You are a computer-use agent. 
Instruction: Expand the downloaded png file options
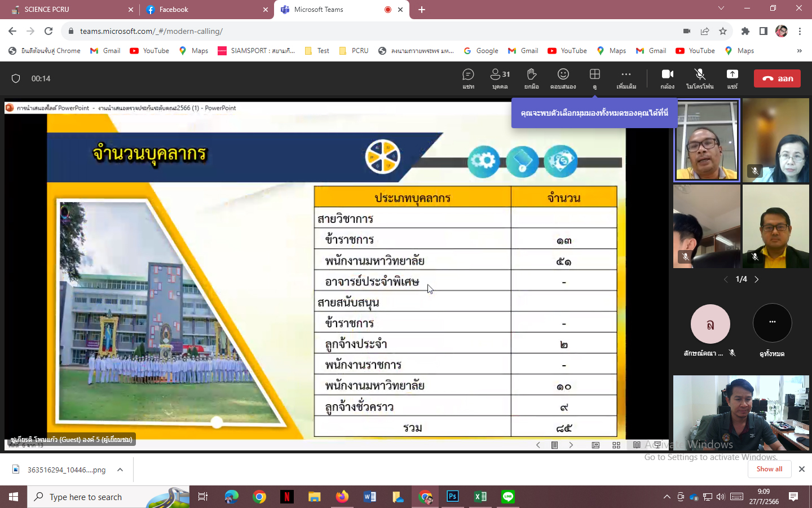120,470
